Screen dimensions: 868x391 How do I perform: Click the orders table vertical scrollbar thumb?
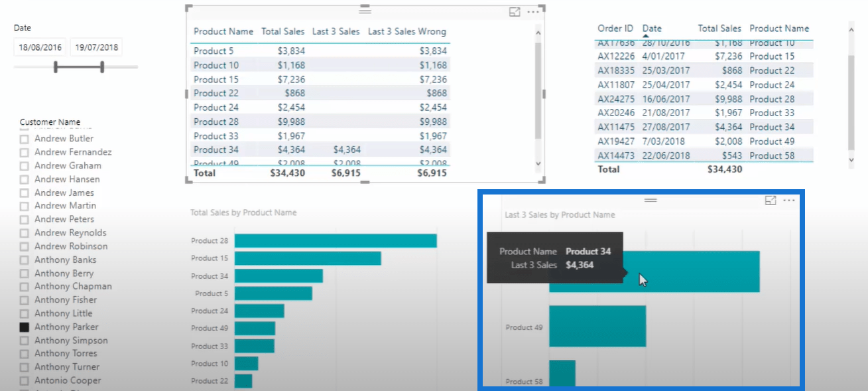851,103
